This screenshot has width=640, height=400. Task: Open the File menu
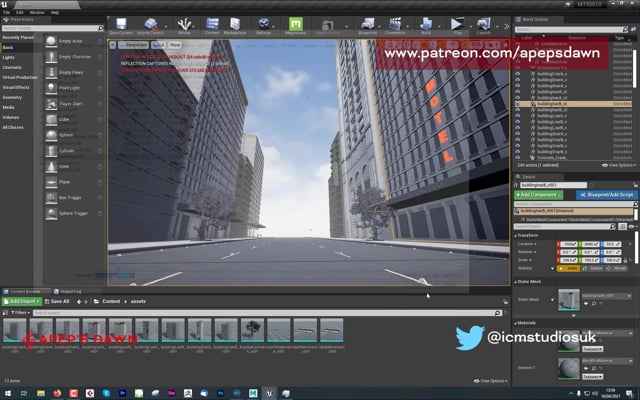(x=7, y=13)
